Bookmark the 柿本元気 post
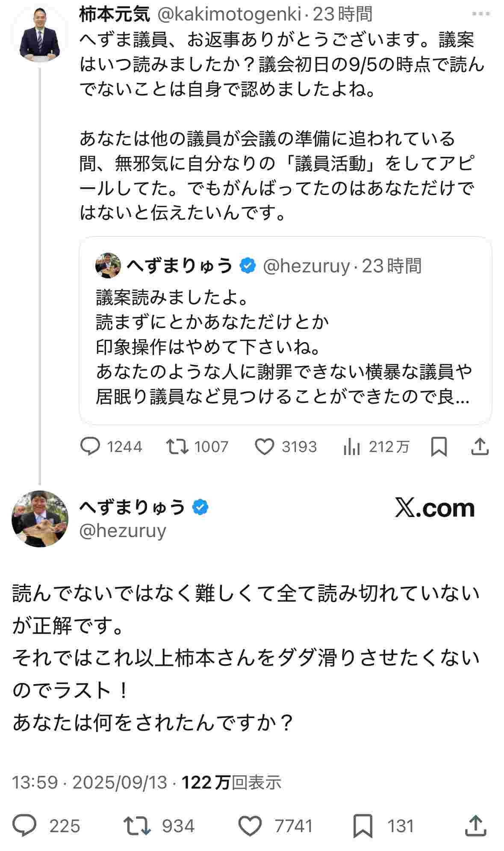 [439, 447]
